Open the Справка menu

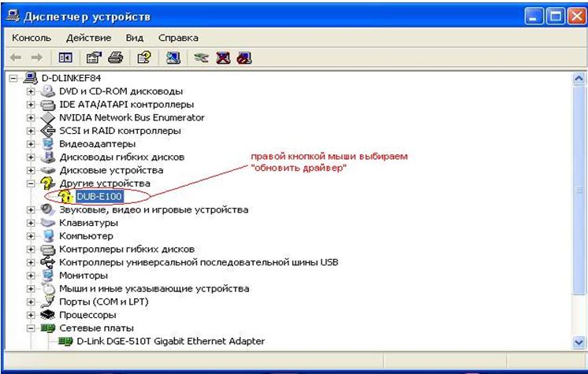click(177, 37)
